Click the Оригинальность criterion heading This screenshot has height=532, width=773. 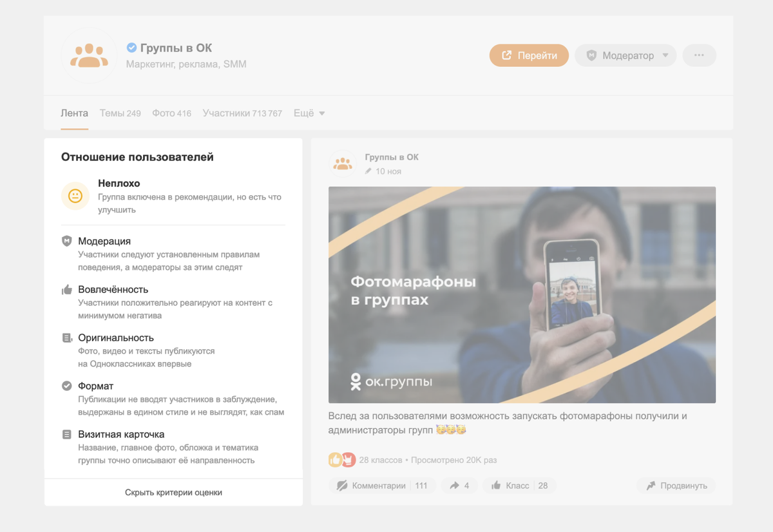pyautogui.click(x=116, y=337)
